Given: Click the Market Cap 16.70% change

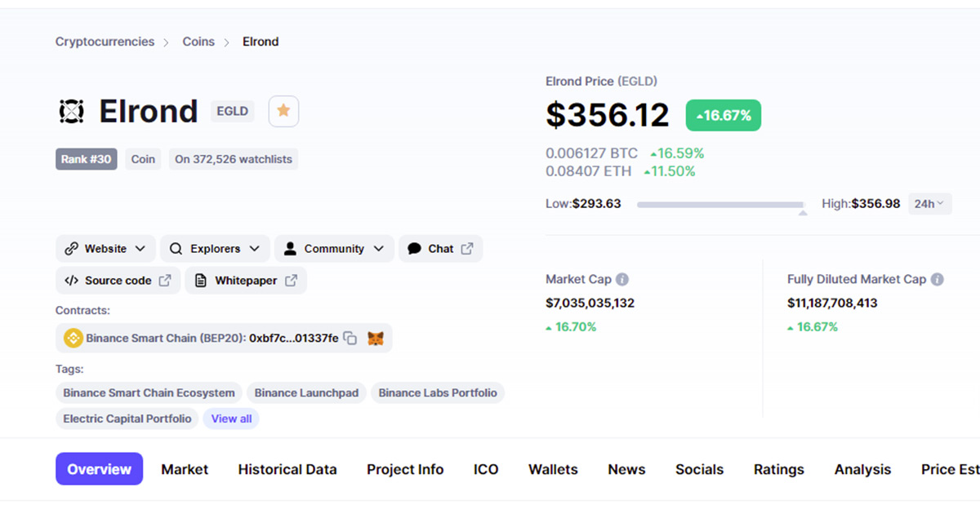Looking at the screenshot, I should point(571,327).
